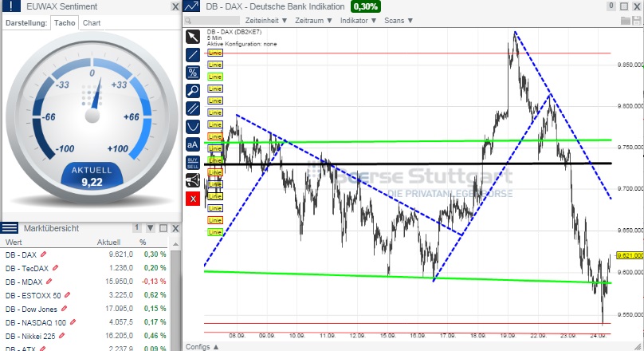The height and width of the screenshot is (351, 644).
Task: Select the arrow pointer tool in chart toolbar
Action: (x=193, y=37)
